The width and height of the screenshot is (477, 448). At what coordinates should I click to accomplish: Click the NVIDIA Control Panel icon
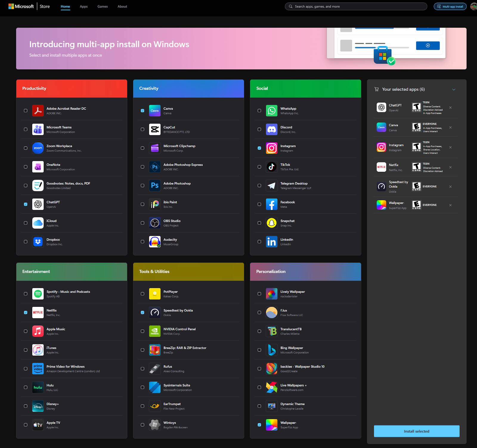[x=155, y=331]
